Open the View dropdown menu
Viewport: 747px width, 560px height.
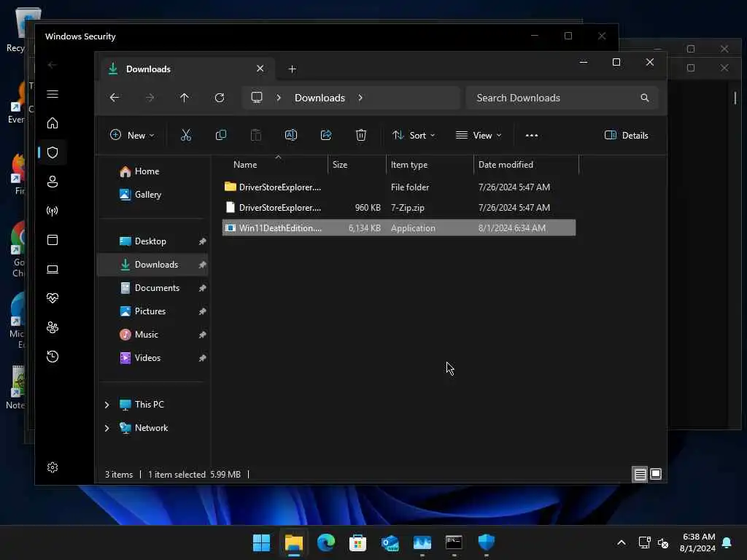479,135
